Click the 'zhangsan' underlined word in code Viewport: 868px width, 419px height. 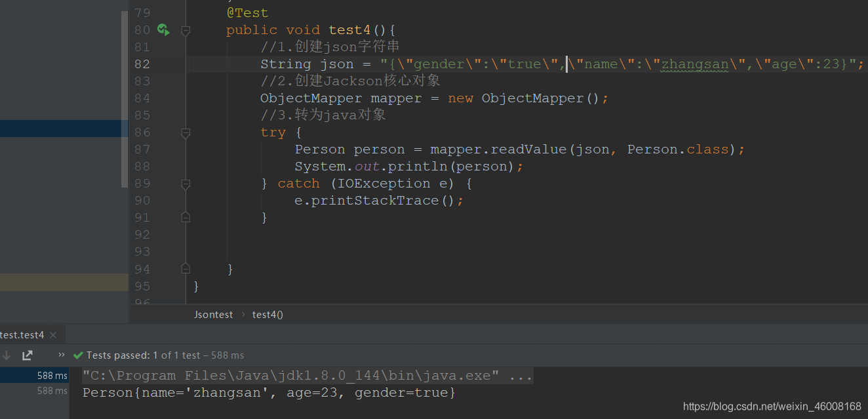[695, 64]
